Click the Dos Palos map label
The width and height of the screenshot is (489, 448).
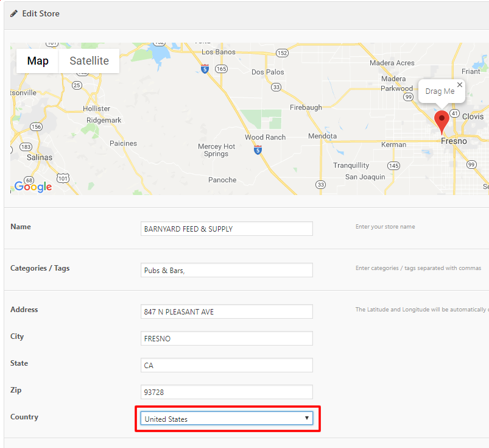tap(268, 72)
